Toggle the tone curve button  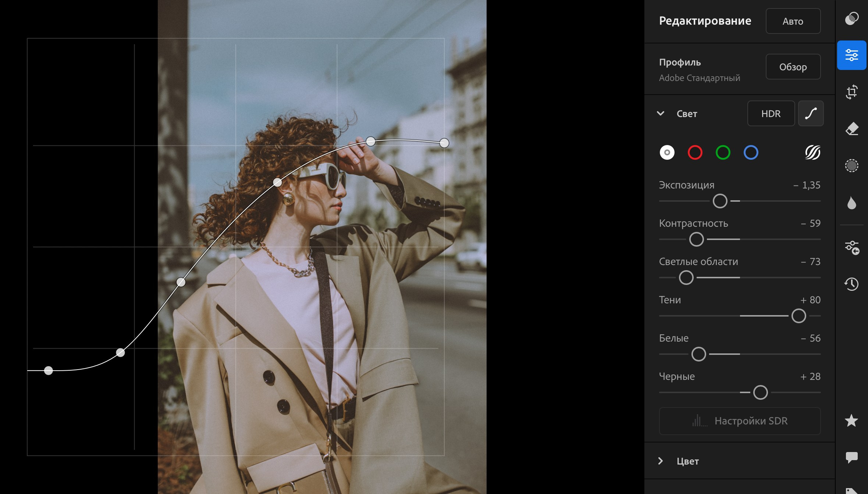(x=811, y=113)
